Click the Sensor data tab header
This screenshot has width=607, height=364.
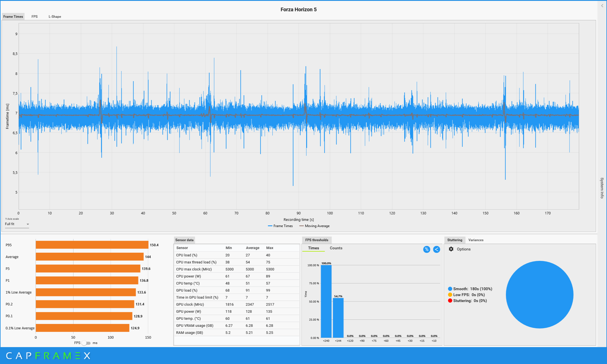184,240
